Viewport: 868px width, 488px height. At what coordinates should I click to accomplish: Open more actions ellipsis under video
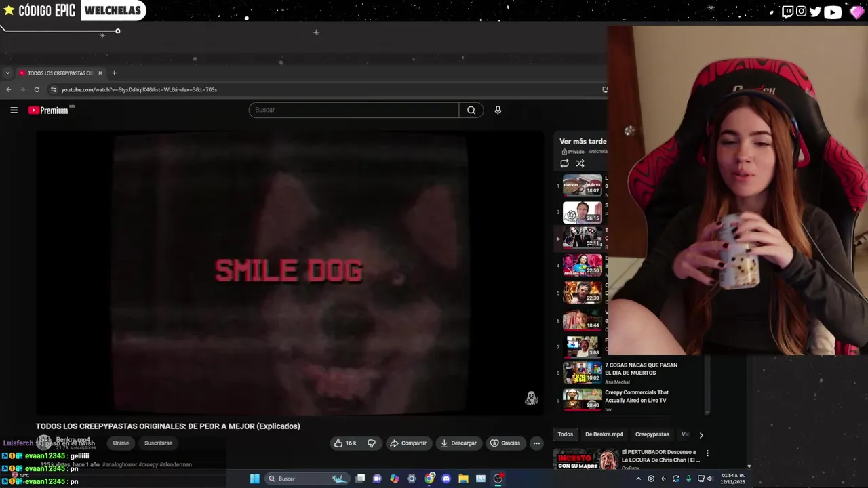[536, 443]
